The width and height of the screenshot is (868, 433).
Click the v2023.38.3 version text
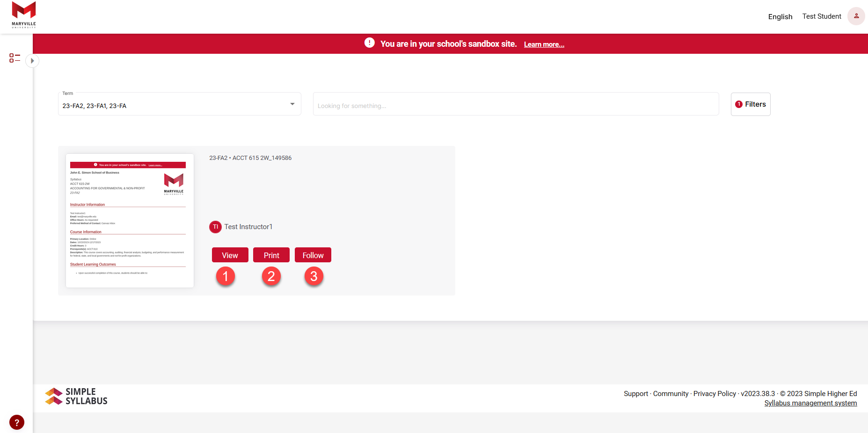(758, 394)
